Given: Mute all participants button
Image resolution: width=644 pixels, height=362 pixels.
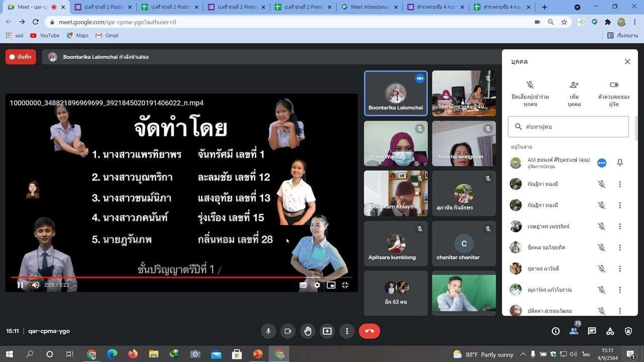Looking at the screenshot, I should click(x=530, y=94).
